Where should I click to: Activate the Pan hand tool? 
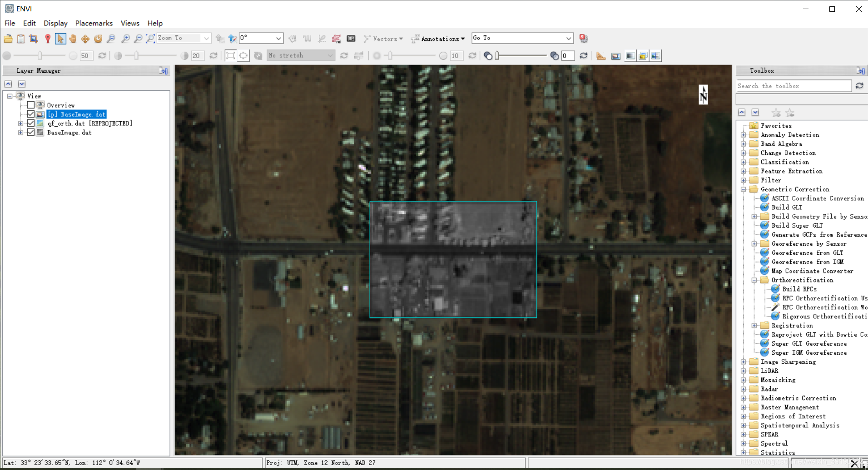point(73,39)
